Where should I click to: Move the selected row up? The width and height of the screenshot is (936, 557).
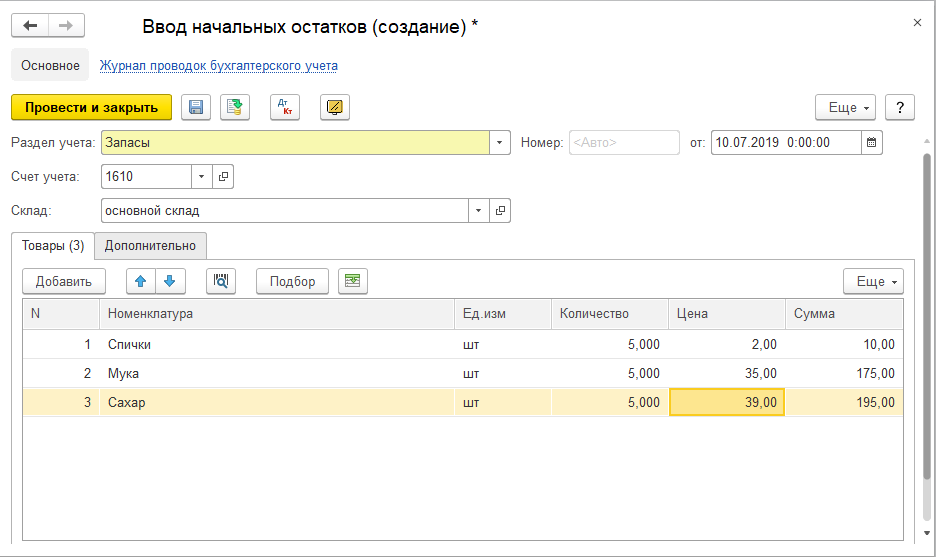[141, 282]
